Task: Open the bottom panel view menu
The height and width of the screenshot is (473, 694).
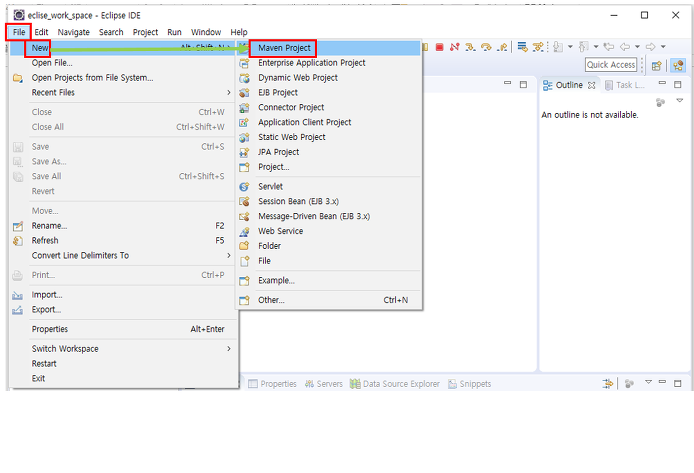Action: coord(648,382)
